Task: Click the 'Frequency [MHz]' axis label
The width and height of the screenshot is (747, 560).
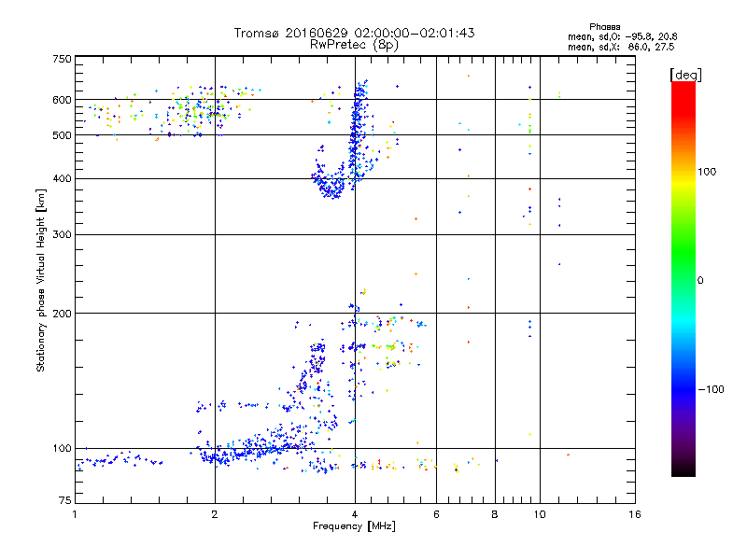Action: (x=354, y=526)
